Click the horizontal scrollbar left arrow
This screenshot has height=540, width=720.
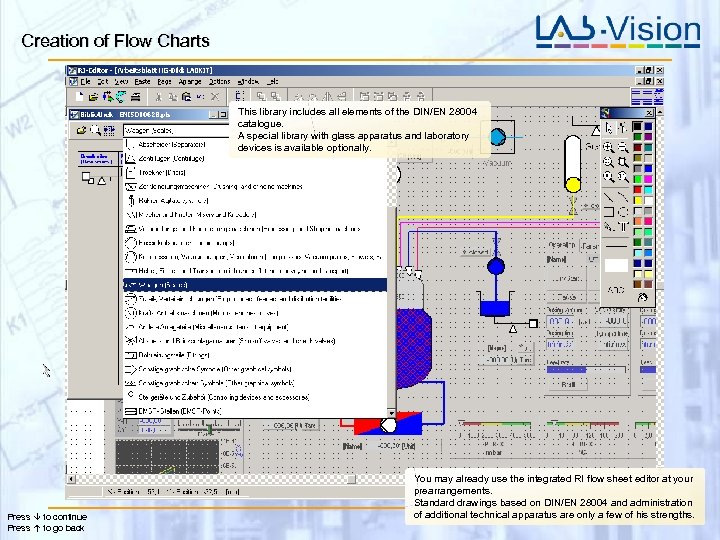coord(71,479)
